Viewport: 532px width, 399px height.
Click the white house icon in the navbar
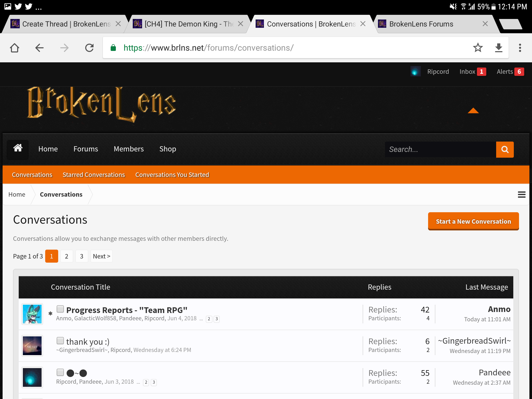[18, 149]
